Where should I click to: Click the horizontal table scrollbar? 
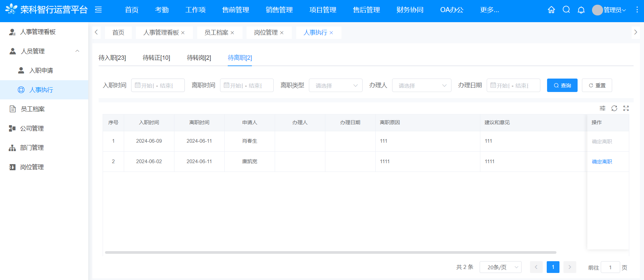(x=330, y=252)
